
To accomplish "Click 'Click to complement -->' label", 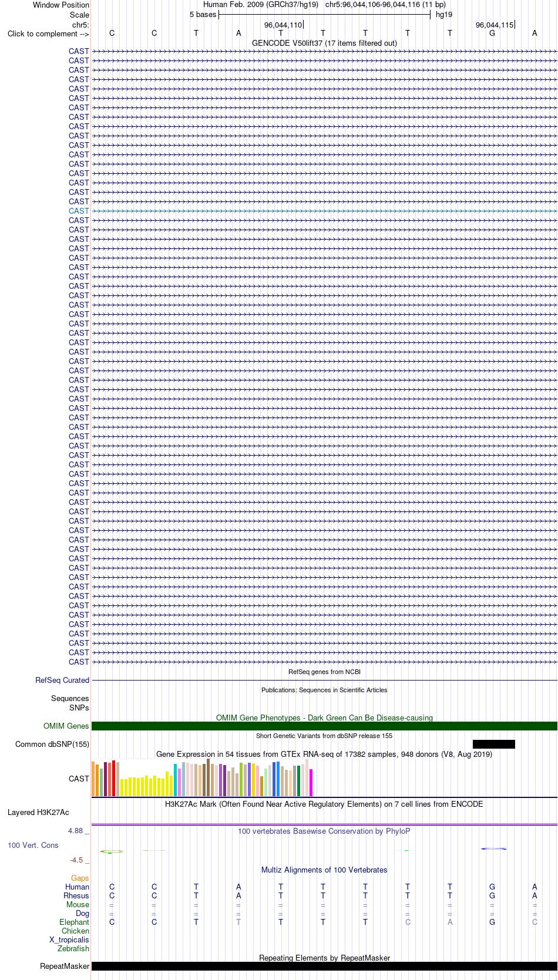I will point(48,33).
